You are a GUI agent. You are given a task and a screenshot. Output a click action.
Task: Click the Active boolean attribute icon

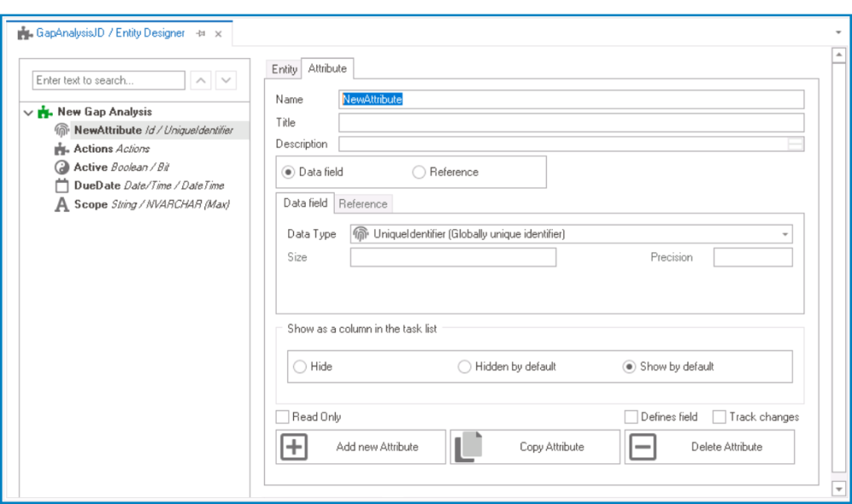(61, 168)
